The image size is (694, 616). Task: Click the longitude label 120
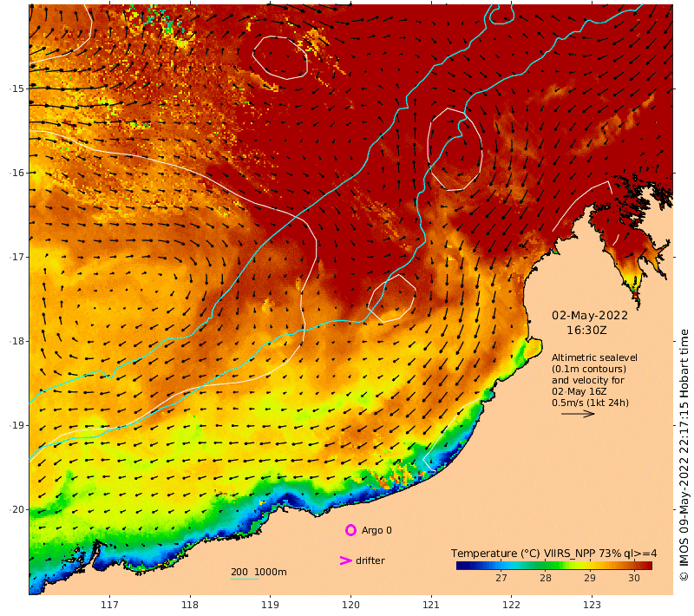(x=350, y=605)
